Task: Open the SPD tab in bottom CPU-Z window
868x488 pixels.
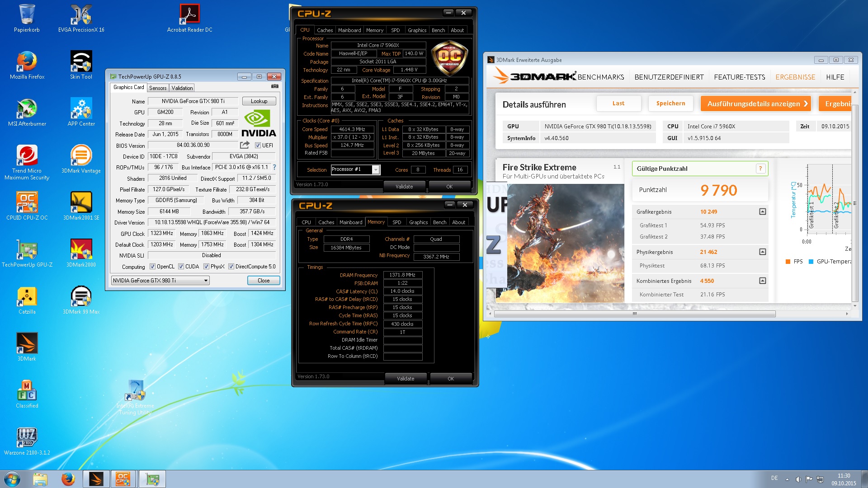Action: click(396, 222)
